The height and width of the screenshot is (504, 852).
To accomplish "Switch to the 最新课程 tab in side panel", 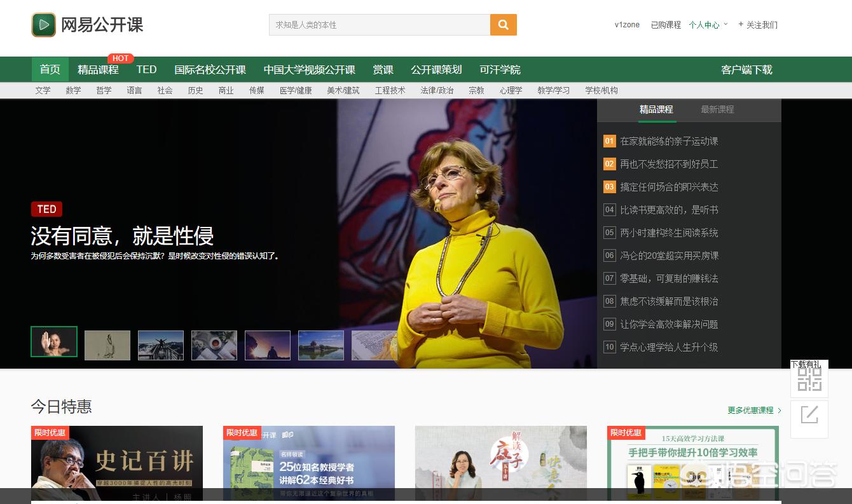I will pyautogui.click(x=717, y=109).
